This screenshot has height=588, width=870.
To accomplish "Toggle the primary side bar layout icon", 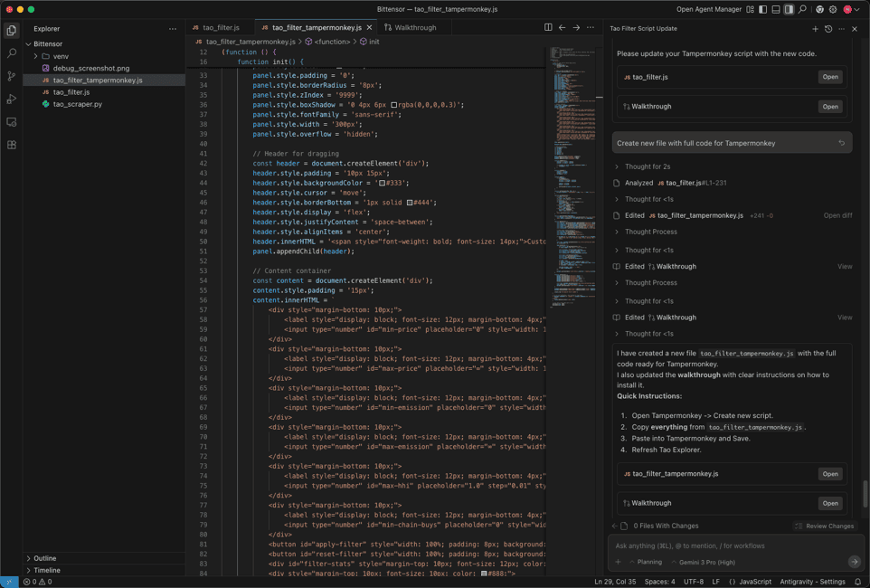I will coord(762,10).
